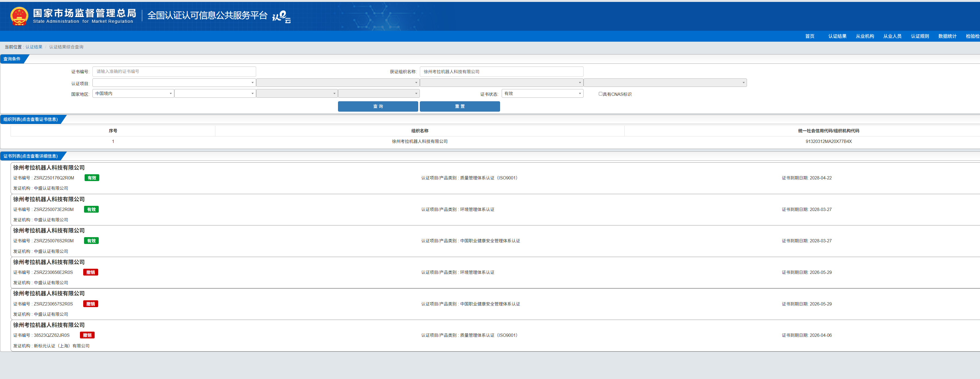Focus the 证书编号 input field
Screen dimensions: 980x379
(x=174, y=72)
